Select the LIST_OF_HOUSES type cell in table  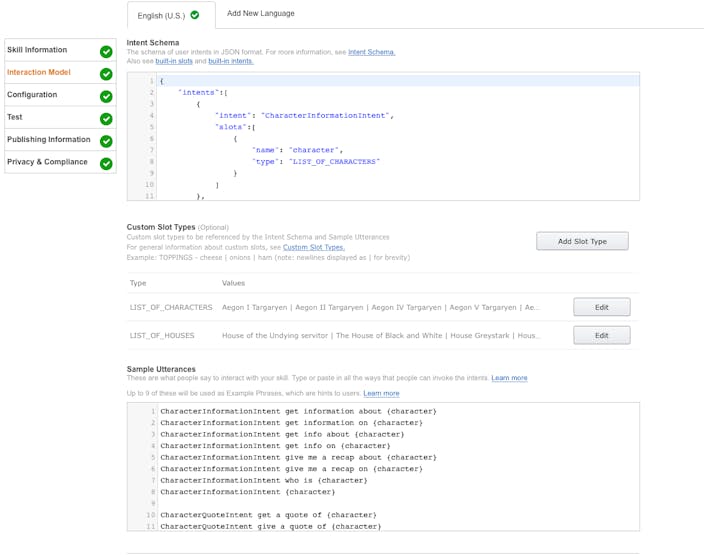pos(162,336)
